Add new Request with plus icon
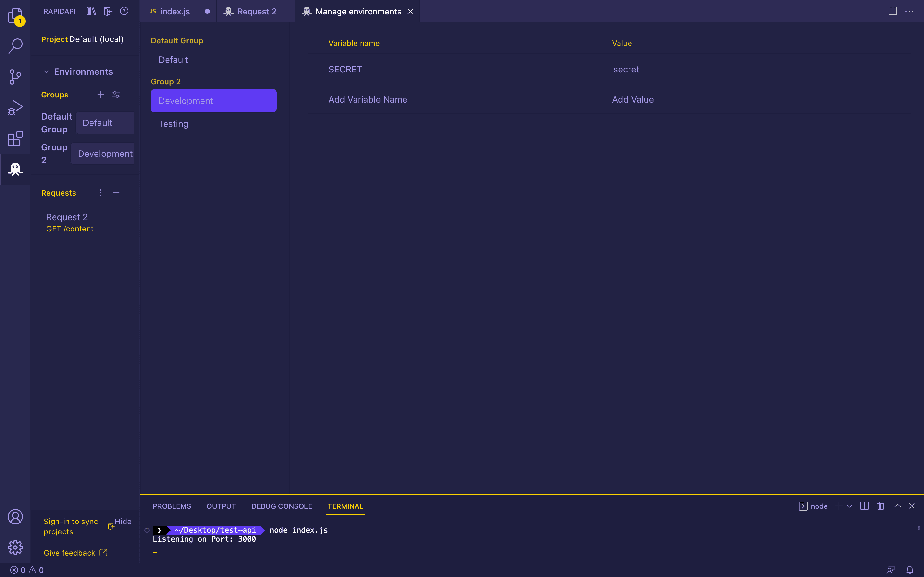The width and height of the screenshot is (924, 577). pyautogui.click(x=116, y=193)
